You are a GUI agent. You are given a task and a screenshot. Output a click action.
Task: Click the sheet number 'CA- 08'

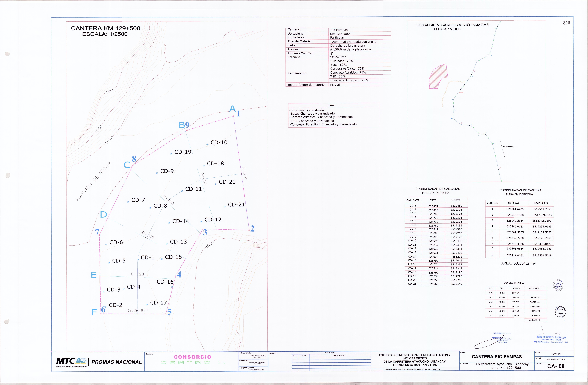click(556, 366)
